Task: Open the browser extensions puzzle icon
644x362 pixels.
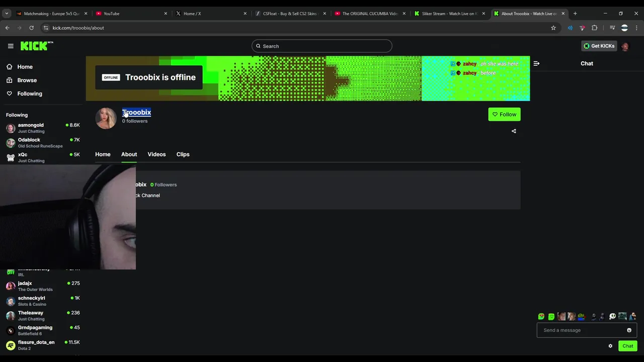Action: 594,28
